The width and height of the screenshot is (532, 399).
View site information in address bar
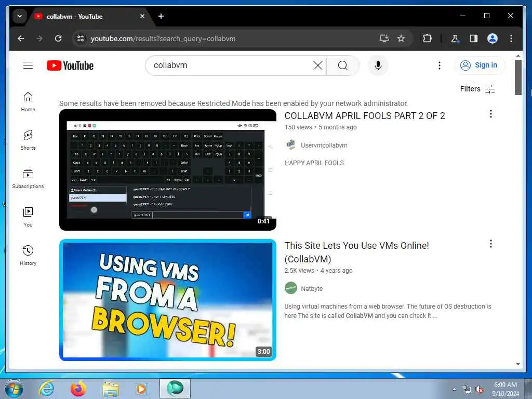click(81, 38)
